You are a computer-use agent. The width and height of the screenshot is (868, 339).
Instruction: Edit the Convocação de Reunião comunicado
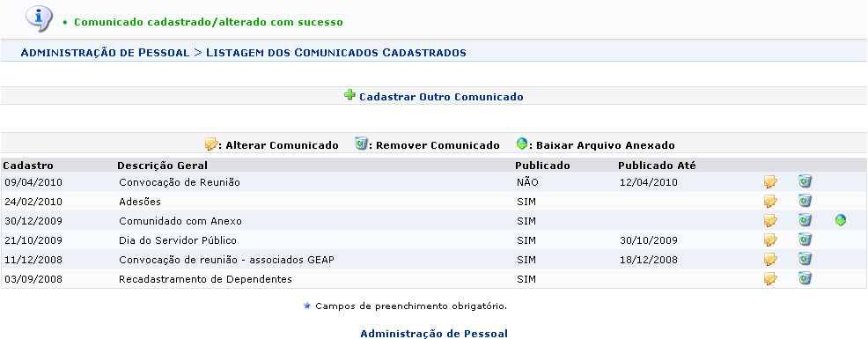click(770, 181)
